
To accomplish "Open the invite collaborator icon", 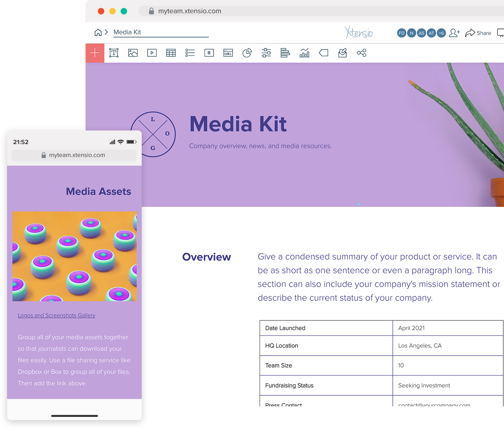I will [x=454, y=33].
